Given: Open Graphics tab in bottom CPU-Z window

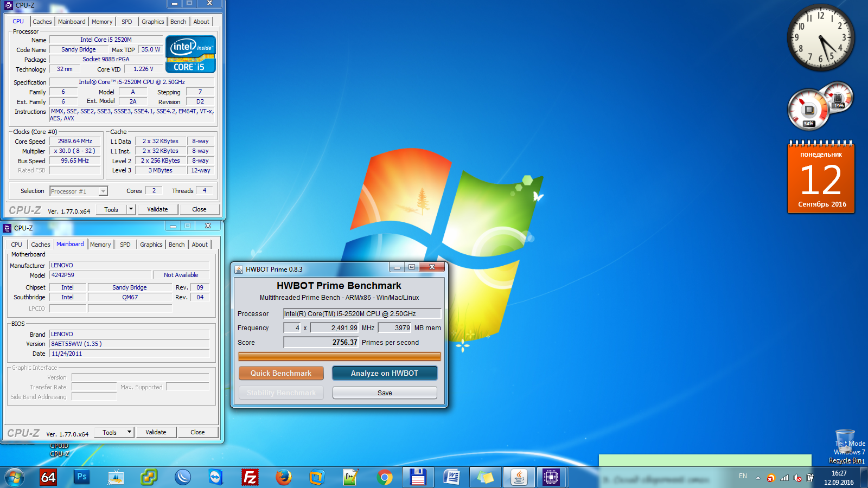Looking at the screenshot, I should pos(151,245).
